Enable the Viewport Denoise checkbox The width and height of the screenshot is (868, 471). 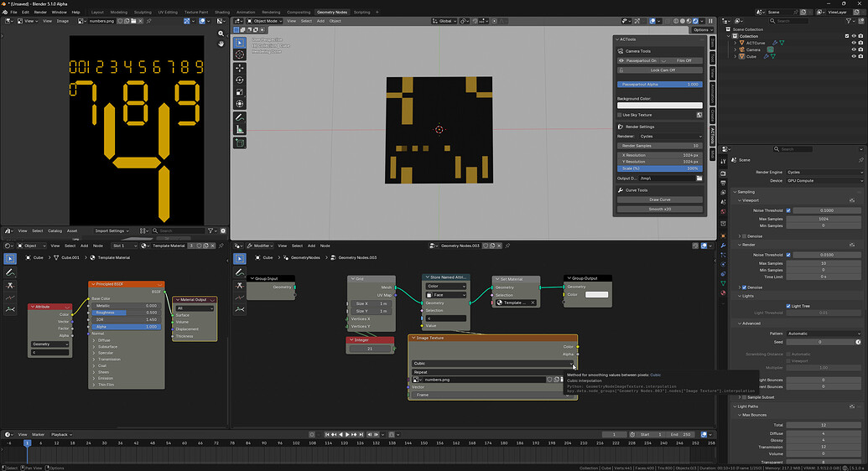(x=744, y=236)
